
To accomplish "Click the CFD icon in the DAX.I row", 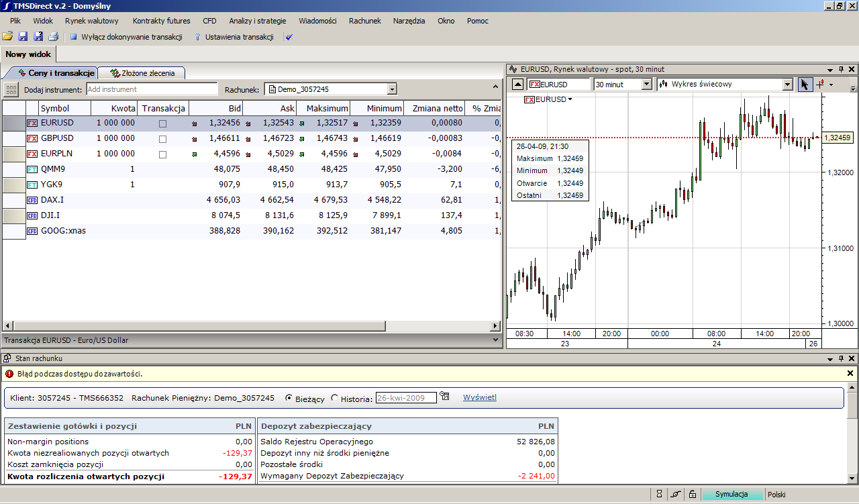I will click(32, 201).
